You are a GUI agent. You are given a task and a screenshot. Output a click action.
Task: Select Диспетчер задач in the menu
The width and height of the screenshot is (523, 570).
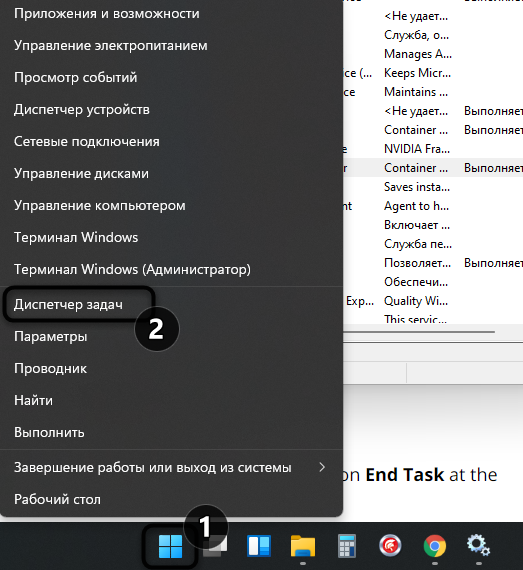[68, 305]
